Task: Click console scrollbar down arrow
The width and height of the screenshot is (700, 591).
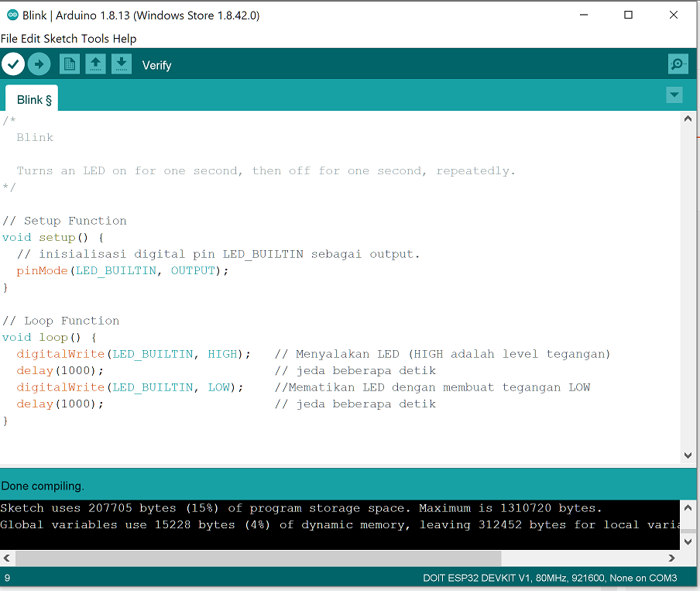Action: [x=688, y=542]
